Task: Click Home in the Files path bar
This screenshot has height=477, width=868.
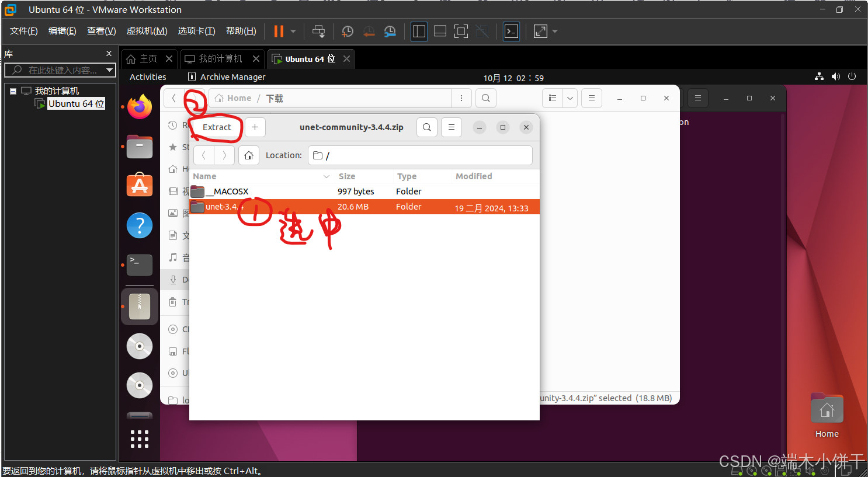Action: coord(233,98)
